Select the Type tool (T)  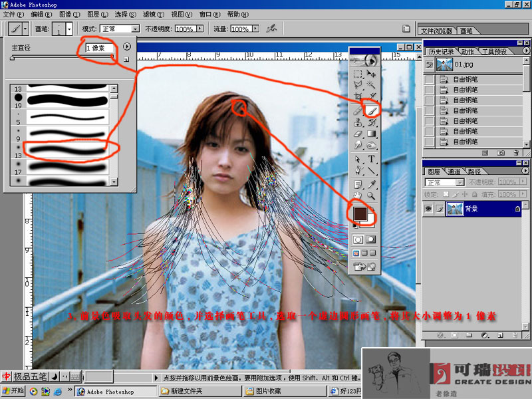(372, 159)
